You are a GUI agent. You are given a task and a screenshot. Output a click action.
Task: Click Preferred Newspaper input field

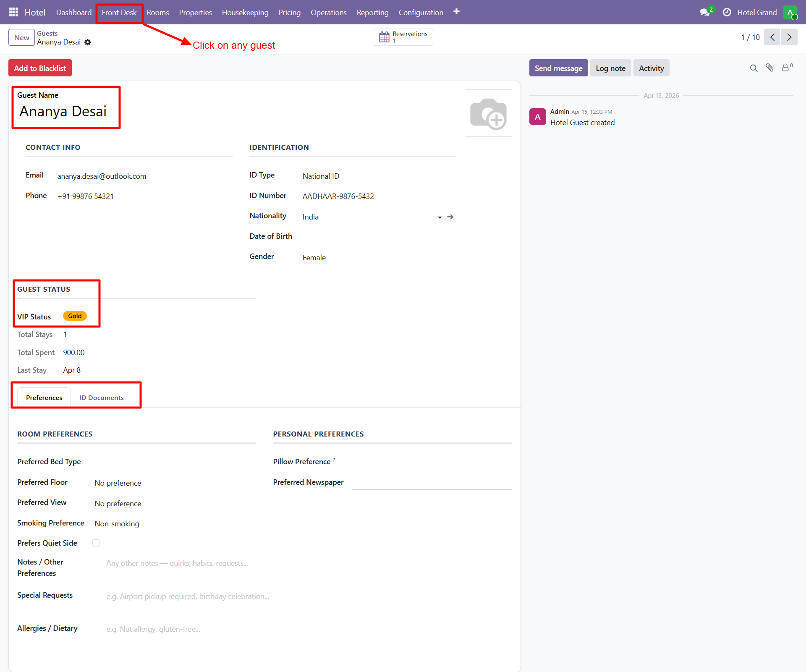tap(431, 482)
